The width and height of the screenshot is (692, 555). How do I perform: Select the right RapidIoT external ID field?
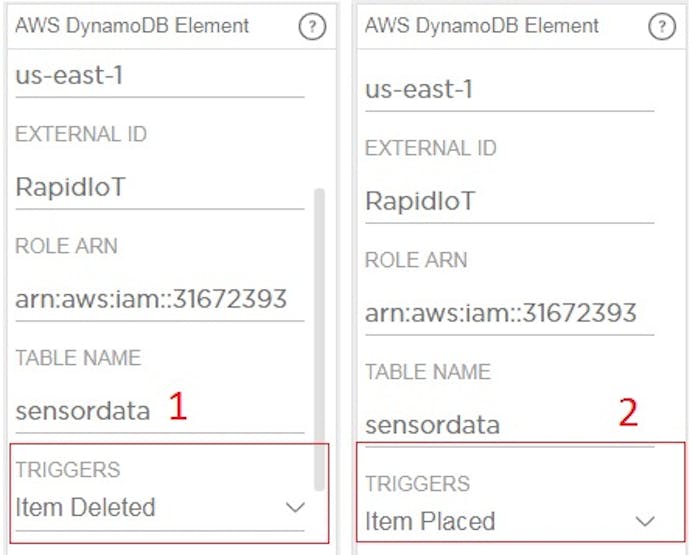tap(510, 202)
